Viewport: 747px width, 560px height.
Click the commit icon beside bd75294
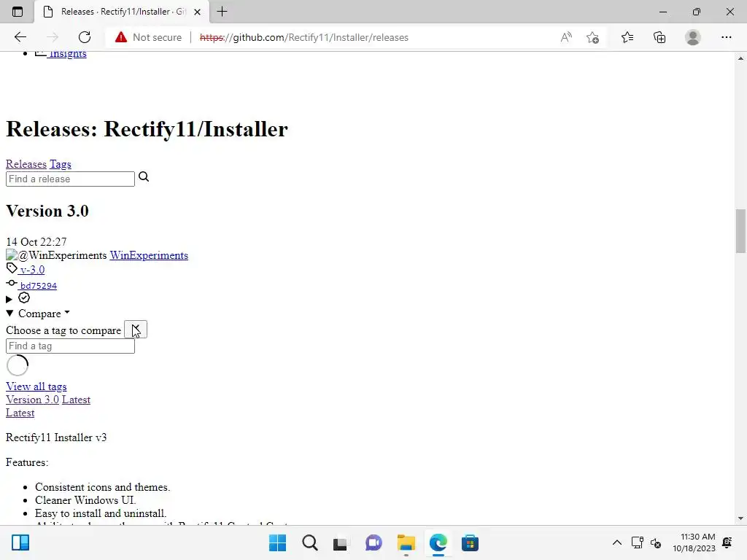coord(12,283)
